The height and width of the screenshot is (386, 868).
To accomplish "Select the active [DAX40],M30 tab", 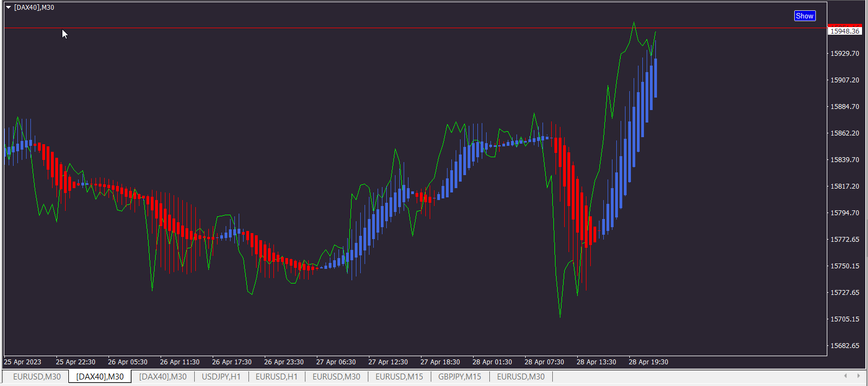I will click(x=100, y=376).
